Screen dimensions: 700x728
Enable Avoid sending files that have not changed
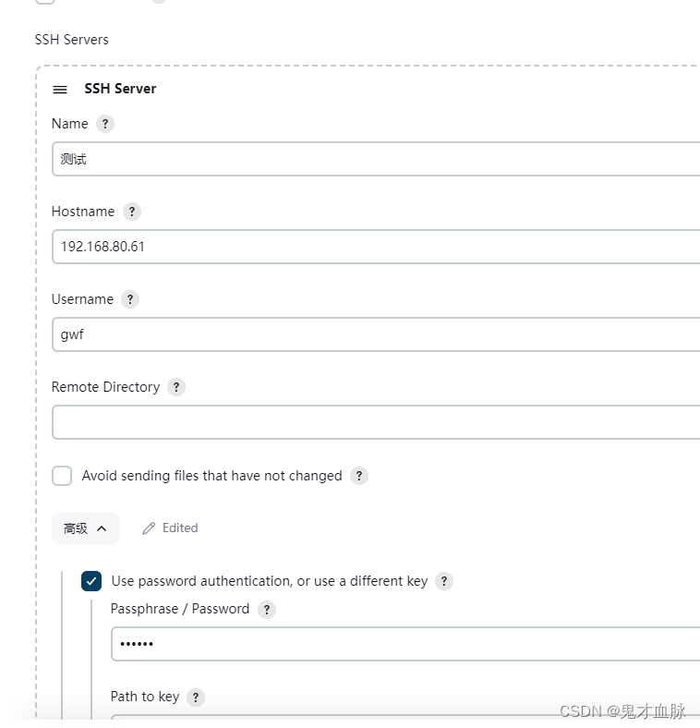62,476
